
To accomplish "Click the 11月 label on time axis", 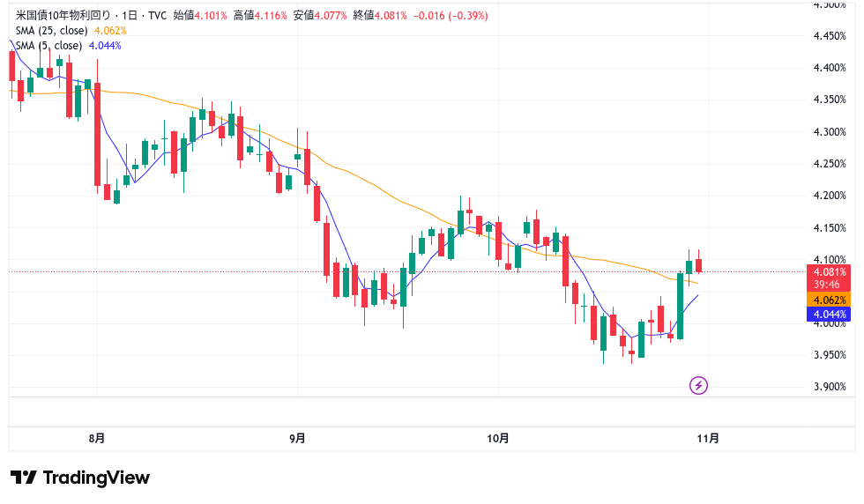I will point(707,437).
